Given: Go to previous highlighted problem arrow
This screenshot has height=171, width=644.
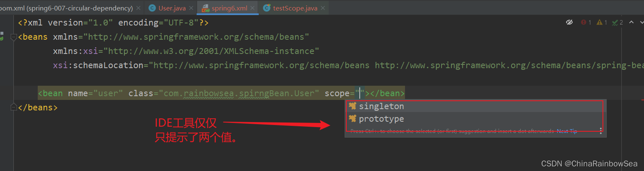Looking at the screenshot, I should pyautogui.click(x=631, y=22).
